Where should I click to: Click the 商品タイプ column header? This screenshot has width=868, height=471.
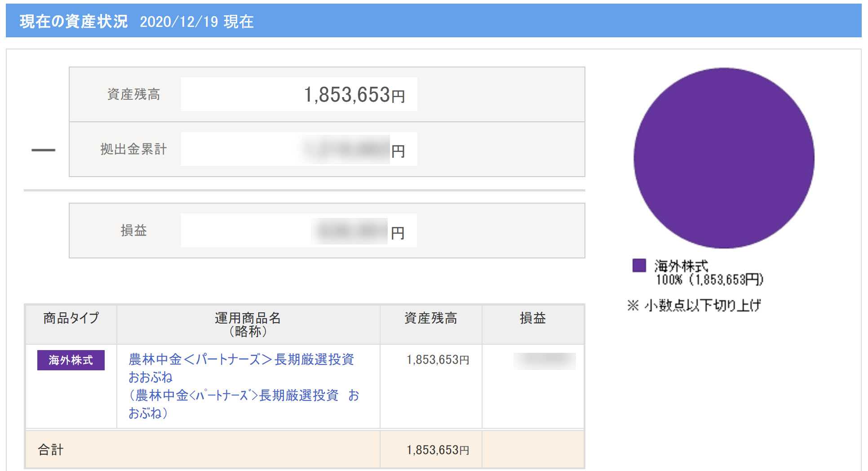click(x=71, y=319)
